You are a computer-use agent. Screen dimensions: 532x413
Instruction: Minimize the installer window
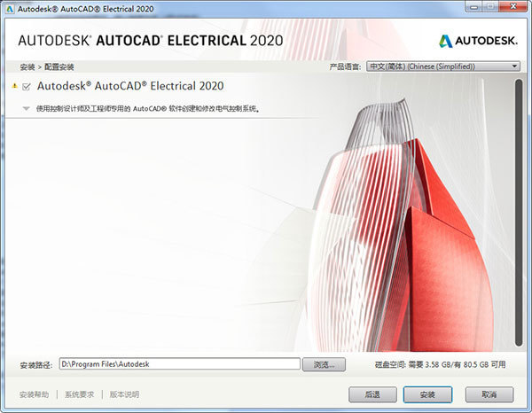(474, 6)
